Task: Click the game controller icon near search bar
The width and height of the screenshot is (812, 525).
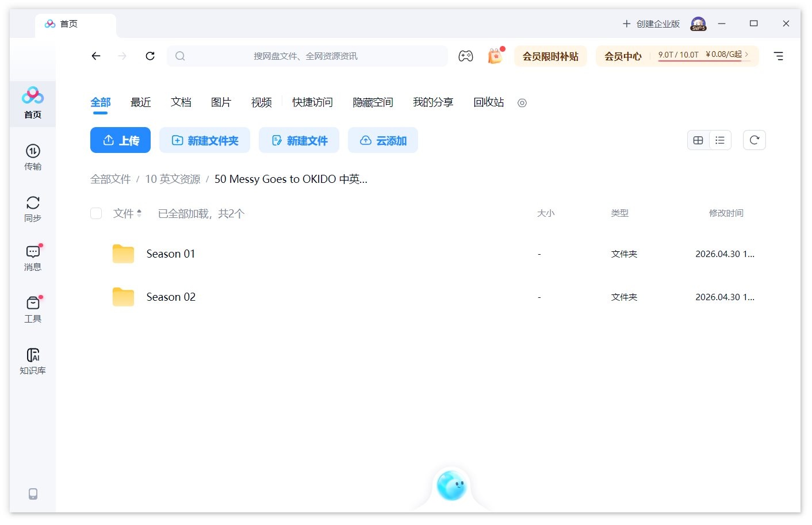Action: (466, 56)
